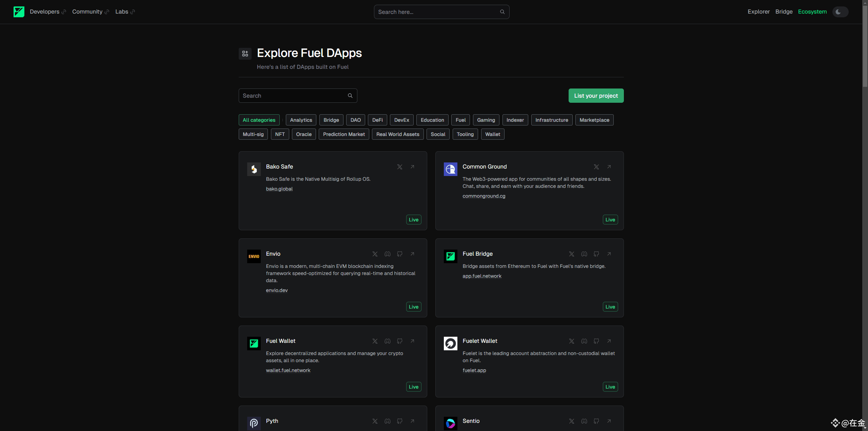Toggle the dark mode theme switch
This screenshot has width=868, height=431.
pyautogui.click(x=840, y=12)
